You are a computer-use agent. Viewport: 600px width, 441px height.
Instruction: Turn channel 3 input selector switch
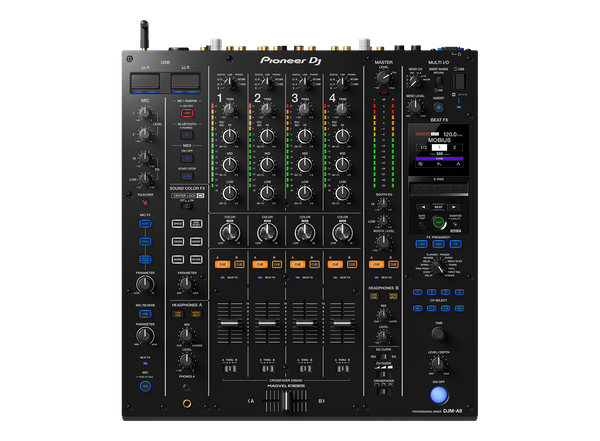coord(305,82)
